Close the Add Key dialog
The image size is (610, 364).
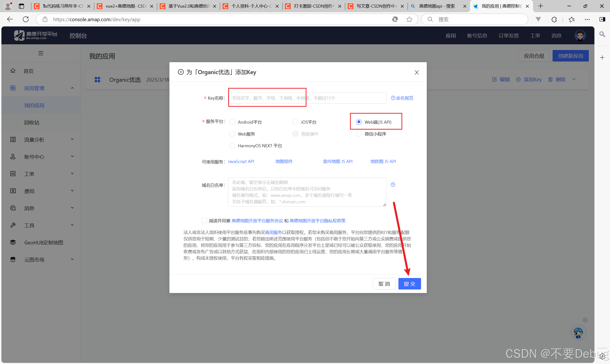(417, 72)
